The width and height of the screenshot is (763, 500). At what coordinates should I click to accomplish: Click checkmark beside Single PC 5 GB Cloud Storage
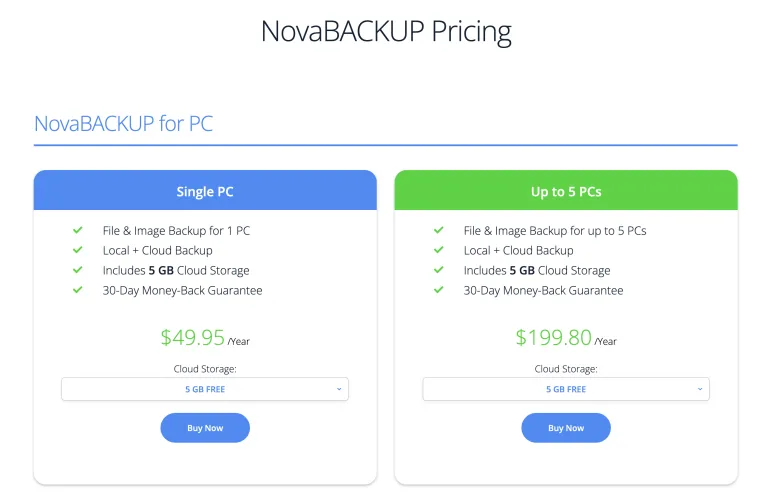(x=77, y=270)
